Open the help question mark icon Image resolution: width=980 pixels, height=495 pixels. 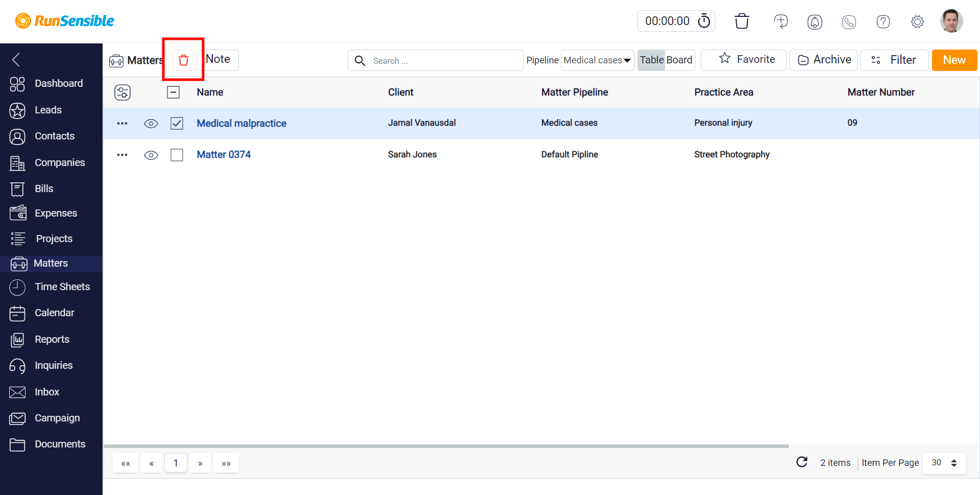pyautogui.click(x=883, y=21)
